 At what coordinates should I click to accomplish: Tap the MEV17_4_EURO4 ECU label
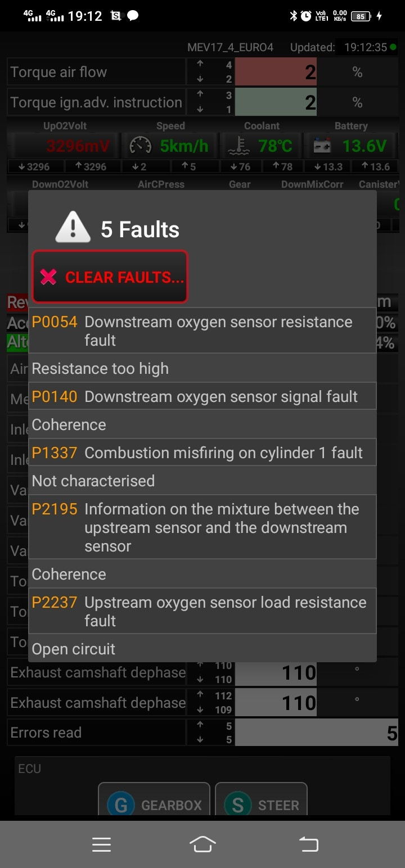point(231,47)
